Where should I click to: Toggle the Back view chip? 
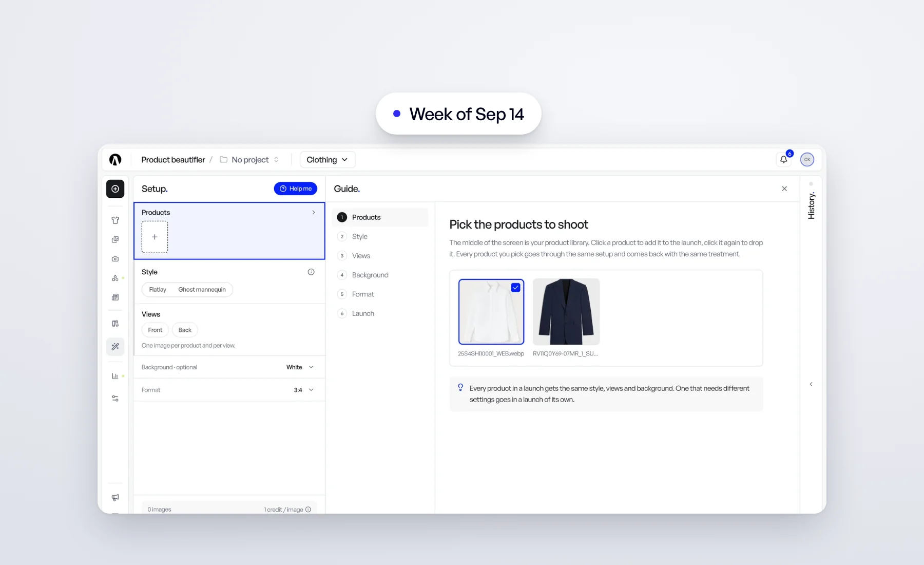(x=185, y=330)
